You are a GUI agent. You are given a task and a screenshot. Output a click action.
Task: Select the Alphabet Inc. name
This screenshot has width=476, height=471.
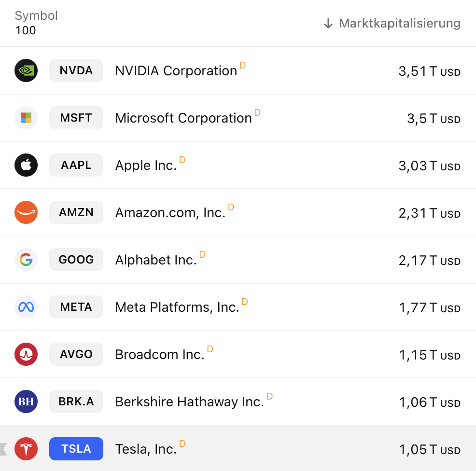click(x=156, y=261)
